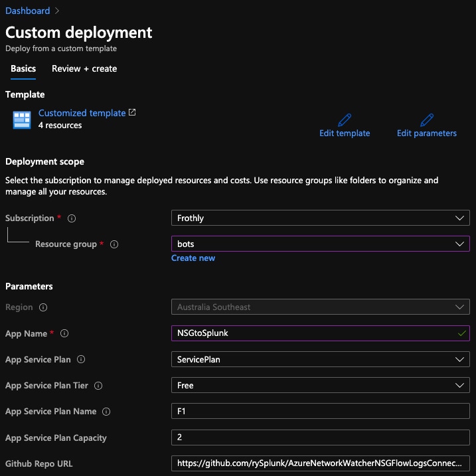Screen dimensions: 476x476
Task: Click the Edit parameters pencil icon
Action: point(426,120)
